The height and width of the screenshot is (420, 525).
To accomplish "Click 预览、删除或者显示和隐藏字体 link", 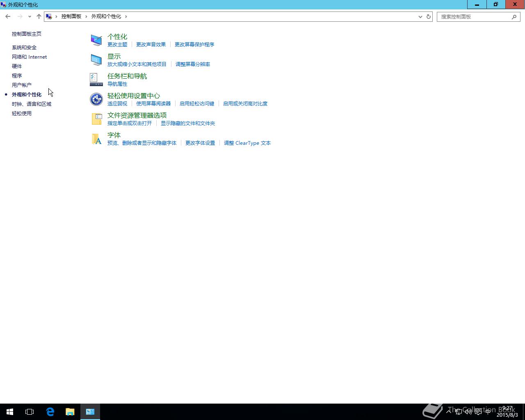I will [142, 143].
